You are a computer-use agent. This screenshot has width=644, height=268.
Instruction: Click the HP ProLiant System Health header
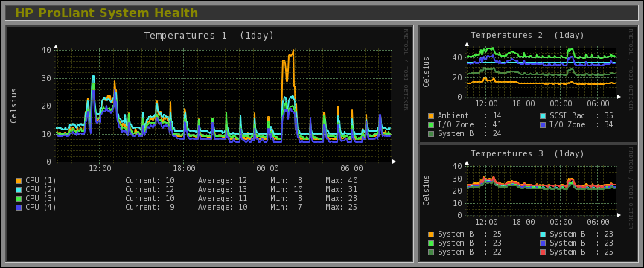click(x=106, y=13)
